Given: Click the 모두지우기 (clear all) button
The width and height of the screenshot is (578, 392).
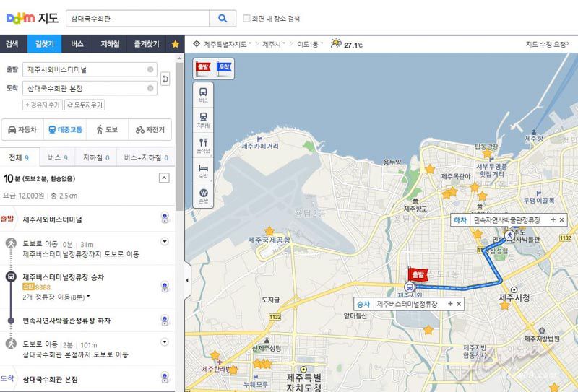Looking at the screenshot, I should 85,105.
